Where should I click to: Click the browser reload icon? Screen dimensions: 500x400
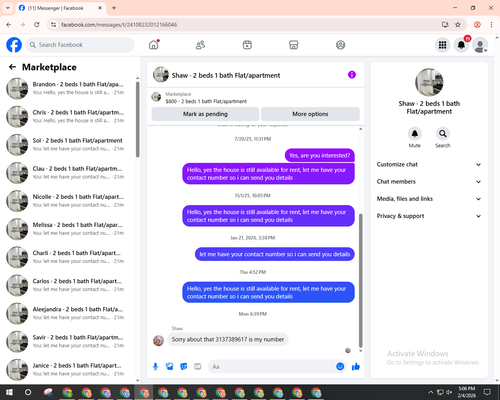[37, 25]
